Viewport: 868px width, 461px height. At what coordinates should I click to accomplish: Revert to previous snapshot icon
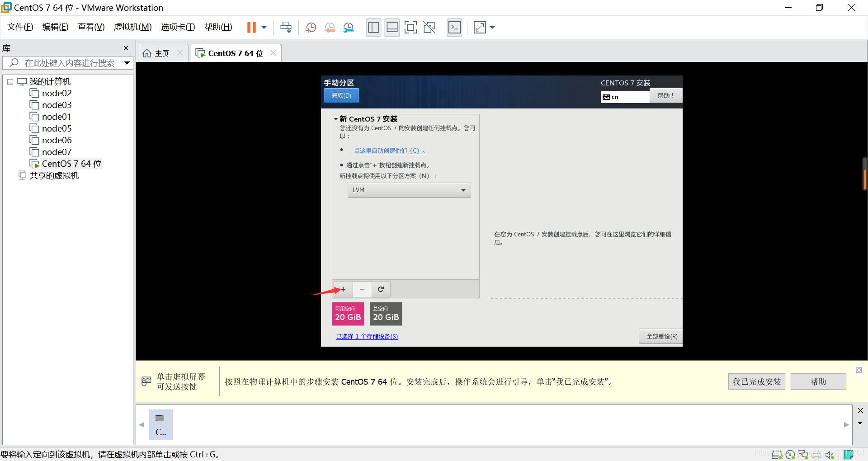[330, 28]
